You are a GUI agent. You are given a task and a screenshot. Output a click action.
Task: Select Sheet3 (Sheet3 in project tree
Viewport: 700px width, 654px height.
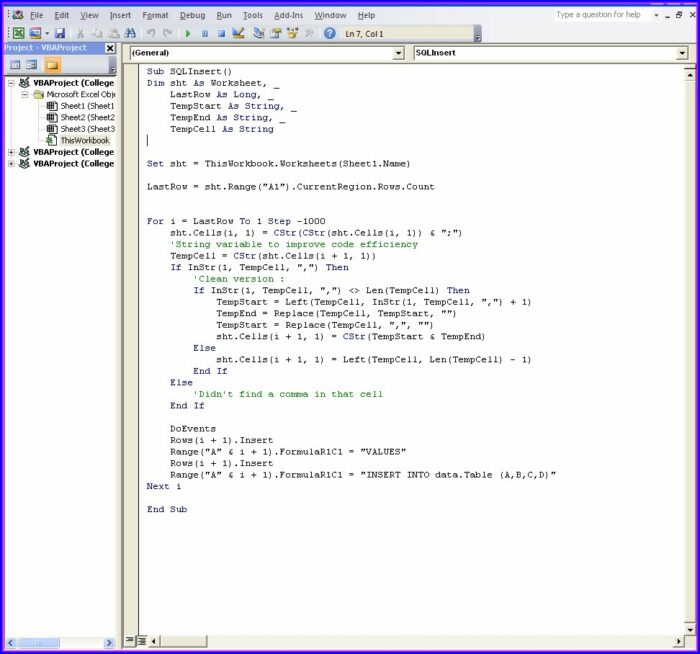click(x=80, y=129)
